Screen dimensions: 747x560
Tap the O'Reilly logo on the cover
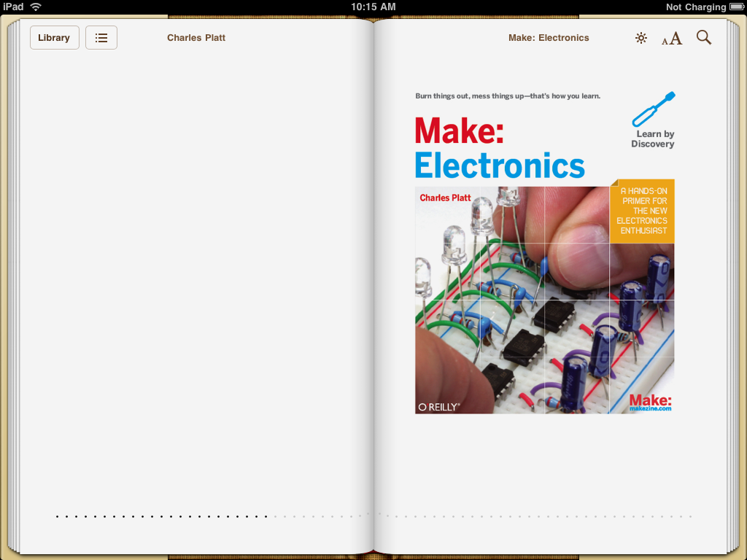pyautogui.click(x=438, y=407)
